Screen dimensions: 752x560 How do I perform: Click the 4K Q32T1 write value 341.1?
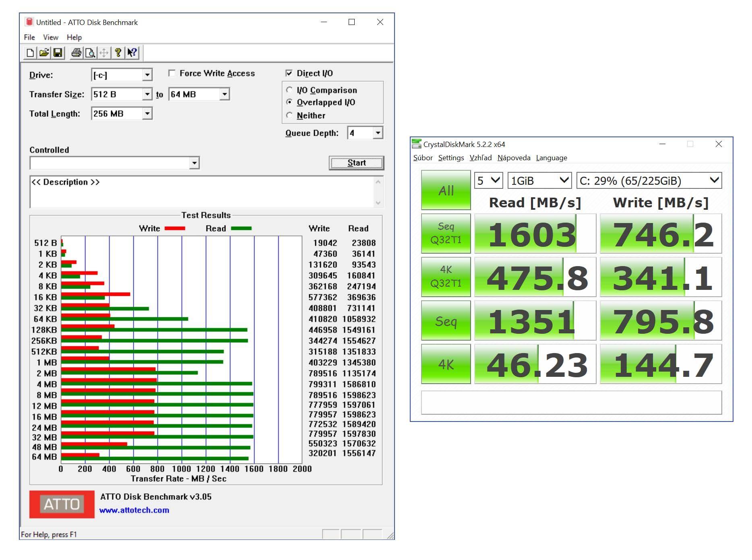[x=661, y=277]
